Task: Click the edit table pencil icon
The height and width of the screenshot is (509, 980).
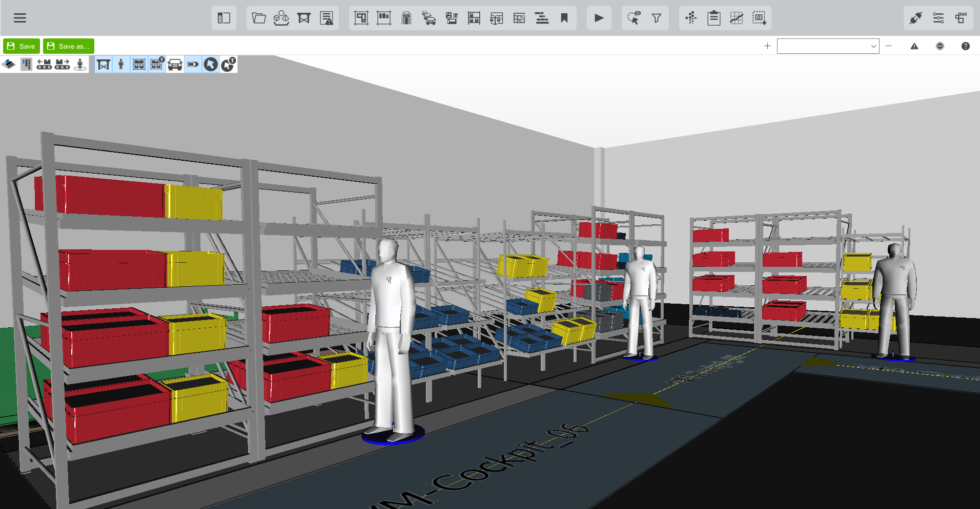Action: click(519, 18)
